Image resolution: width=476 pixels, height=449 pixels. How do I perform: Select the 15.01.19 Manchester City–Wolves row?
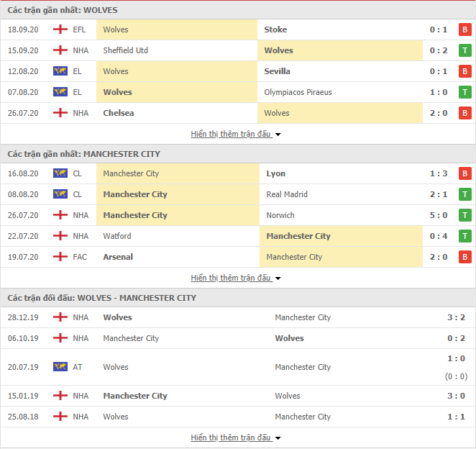click(238, 396)
